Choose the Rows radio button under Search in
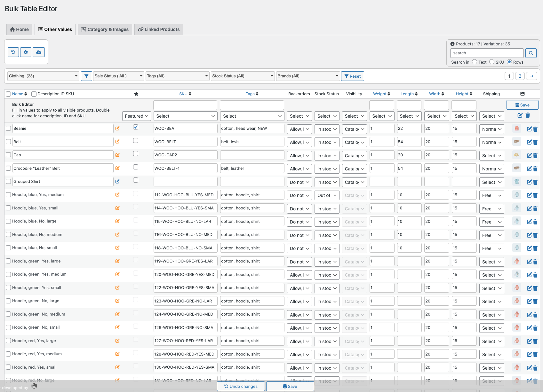This screenshot has height=392, width=543. click(x=509, y=62)
